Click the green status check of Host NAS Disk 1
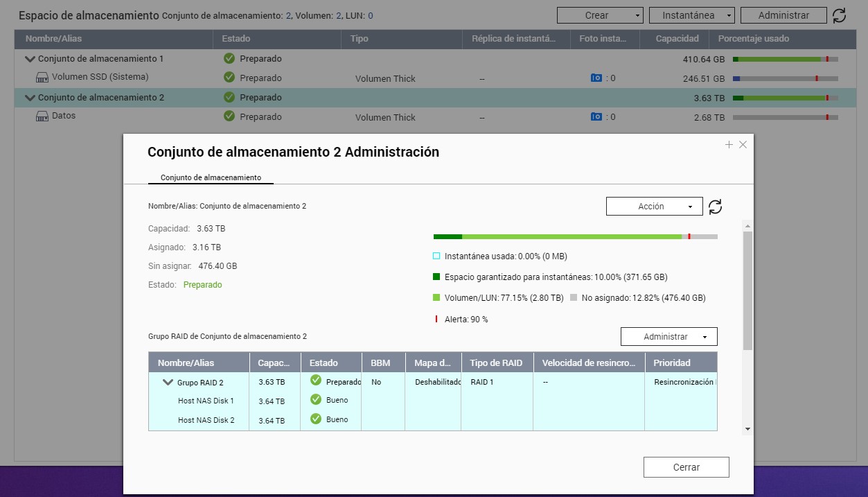868x497 pixels. pyautogui.click(x=316, y=400)
